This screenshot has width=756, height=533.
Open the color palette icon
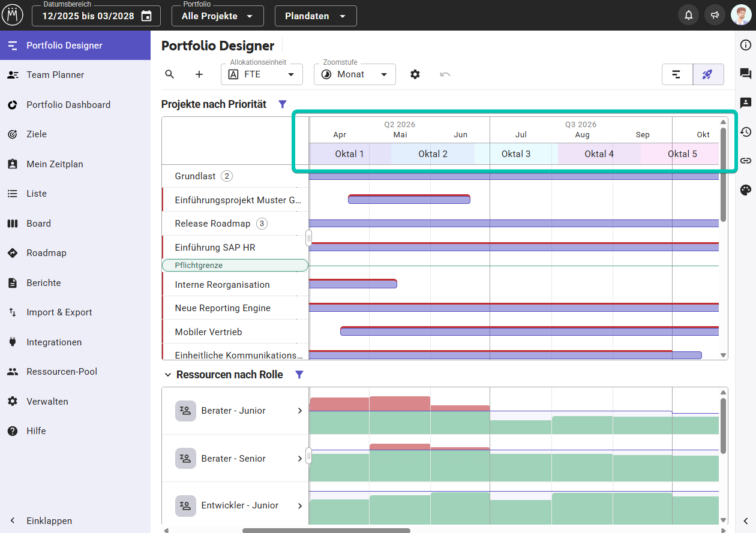pyautogui.click(x=746, y=190)
